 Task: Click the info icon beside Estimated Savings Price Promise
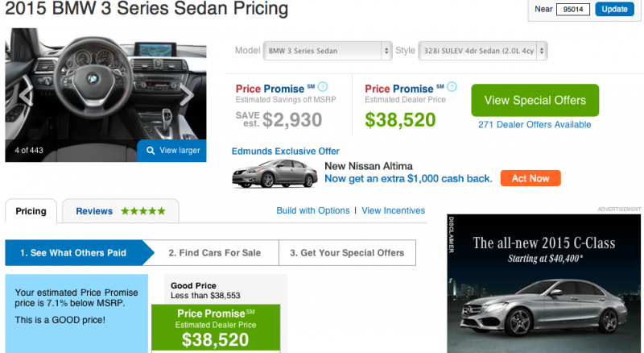323,87
